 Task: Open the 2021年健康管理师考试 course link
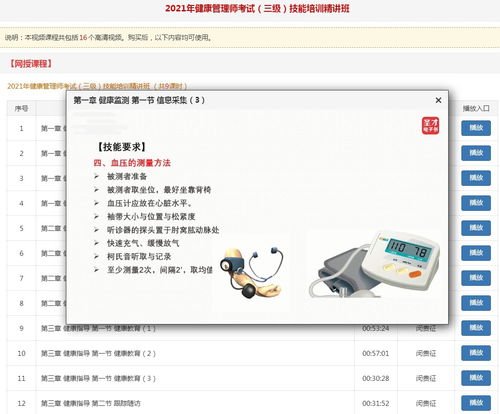[97, 86]
